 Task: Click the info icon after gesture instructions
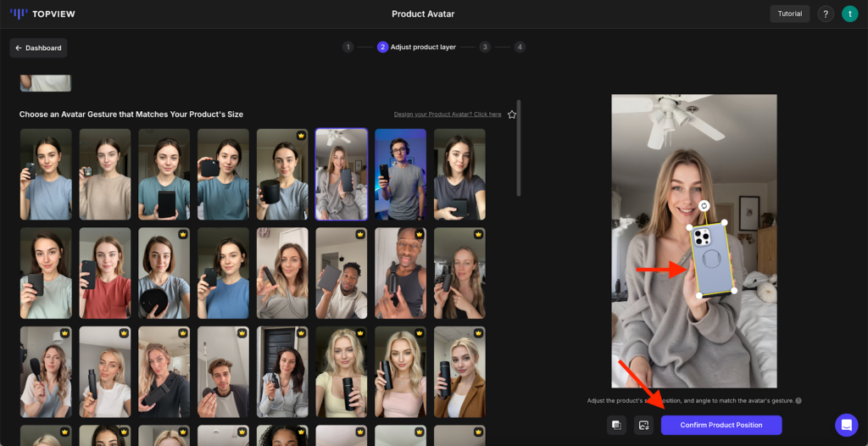click(x=798, y=401)
